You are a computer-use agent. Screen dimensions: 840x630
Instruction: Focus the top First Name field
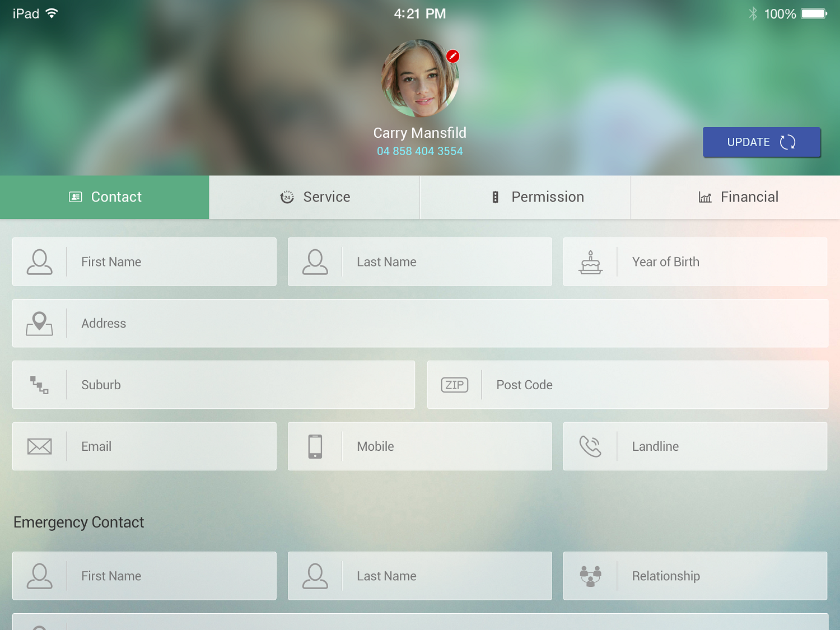[144, 262]
